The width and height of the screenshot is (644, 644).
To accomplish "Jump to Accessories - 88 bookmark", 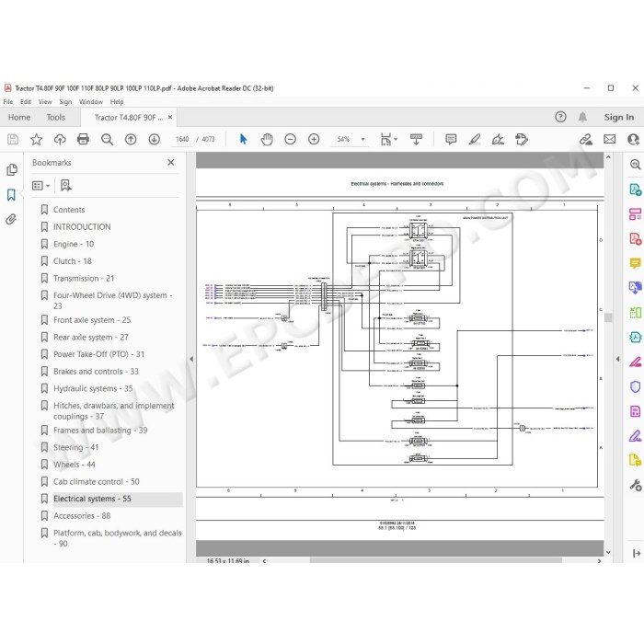I will coord(82,516).
